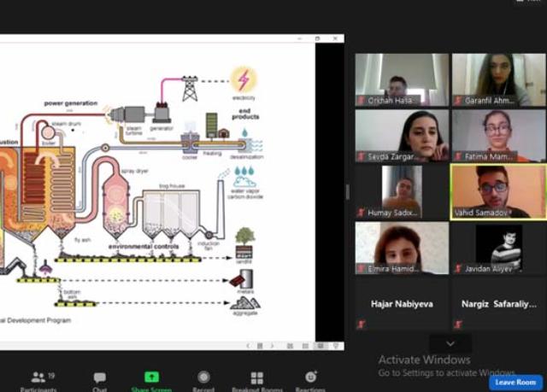
Task: Select Orkhan Hasa video tile
Action: click(402, 79)
